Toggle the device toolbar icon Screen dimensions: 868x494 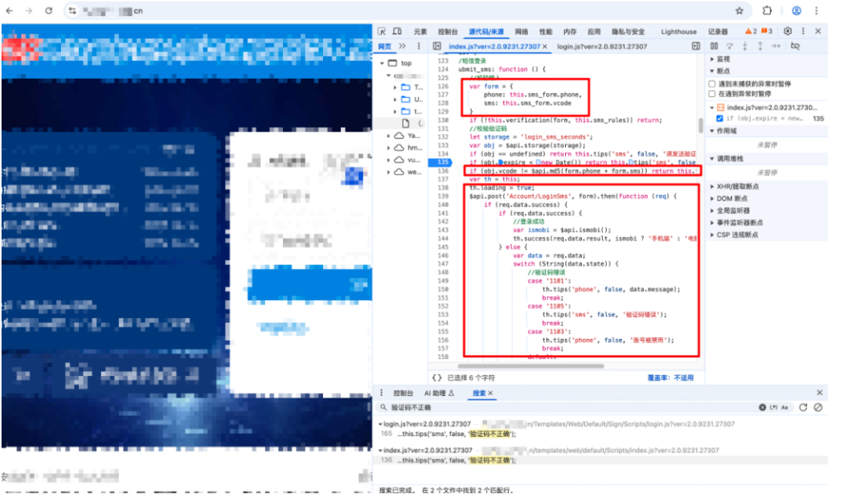398,31
